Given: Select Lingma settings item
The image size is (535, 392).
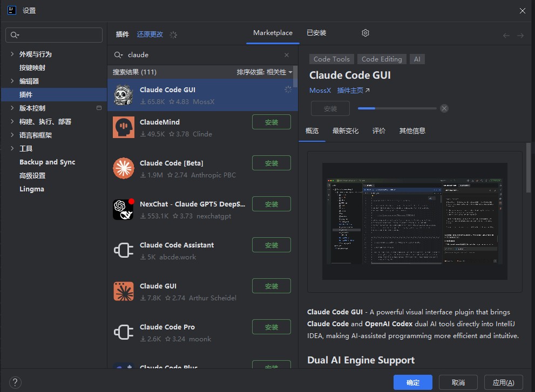Looking at the screenshot, I should [x=32, y=189].
